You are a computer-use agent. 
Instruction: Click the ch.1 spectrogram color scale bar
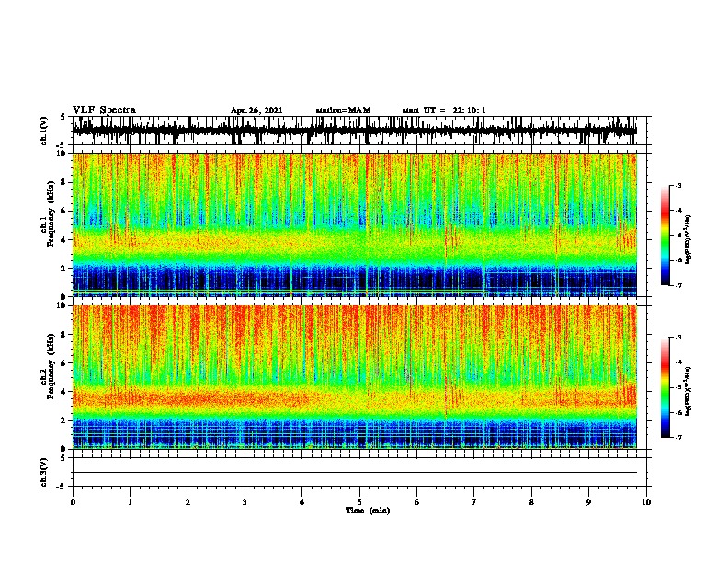click(x=665, y=236)
